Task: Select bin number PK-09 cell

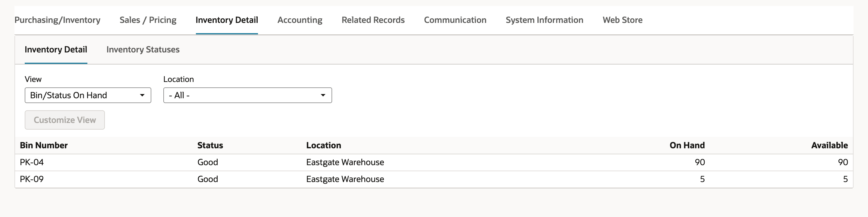Action: pyautogui.click(x=32, y=179)
